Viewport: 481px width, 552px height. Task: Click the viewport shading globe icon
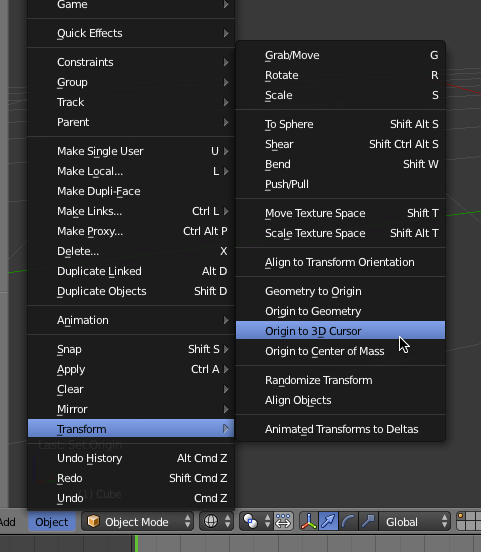point(216,521)
